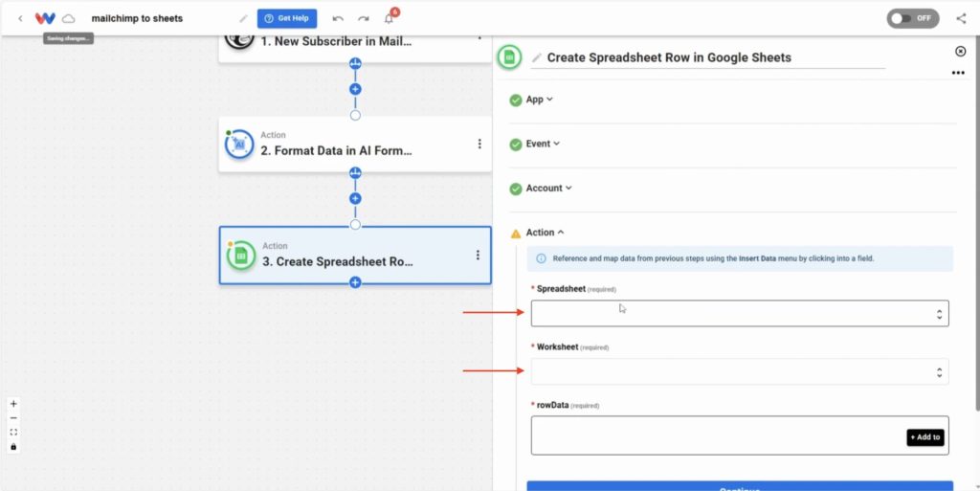Add step between Mailchimp and Format Data
The image size is (980, 491).
coord(355,89)
